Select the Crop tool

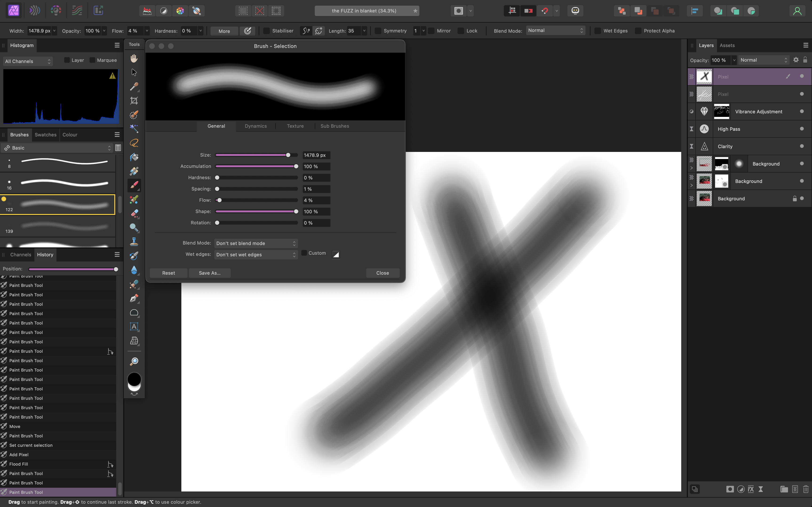click(134, 101)
